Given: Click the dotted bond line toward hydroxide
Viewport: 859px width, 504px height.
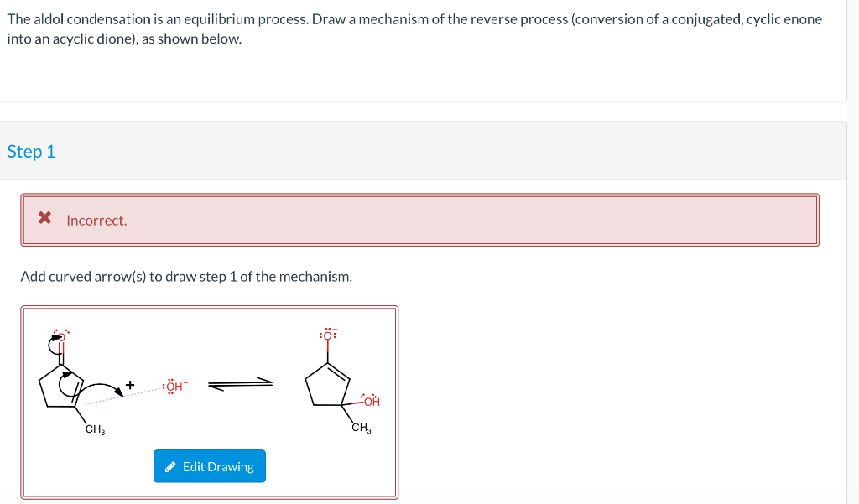Looking at the screenshot, I should point(122,397).
